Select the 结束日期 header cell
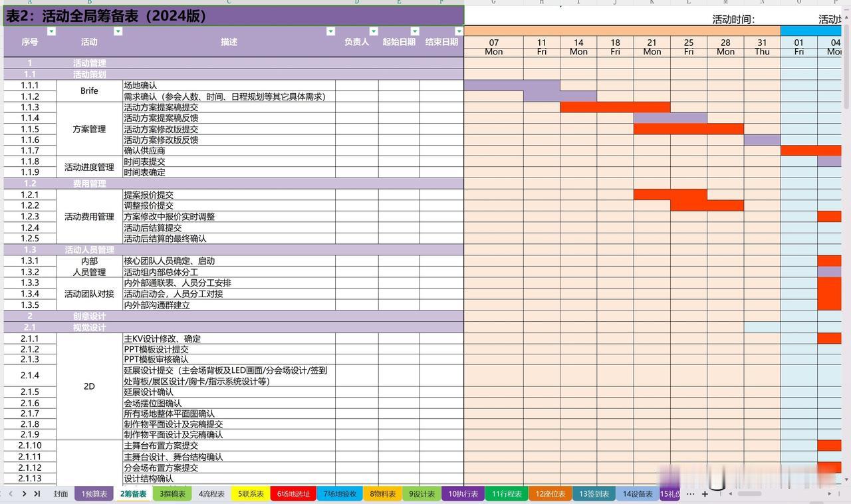The image size is (851, 504). [441, 42]
